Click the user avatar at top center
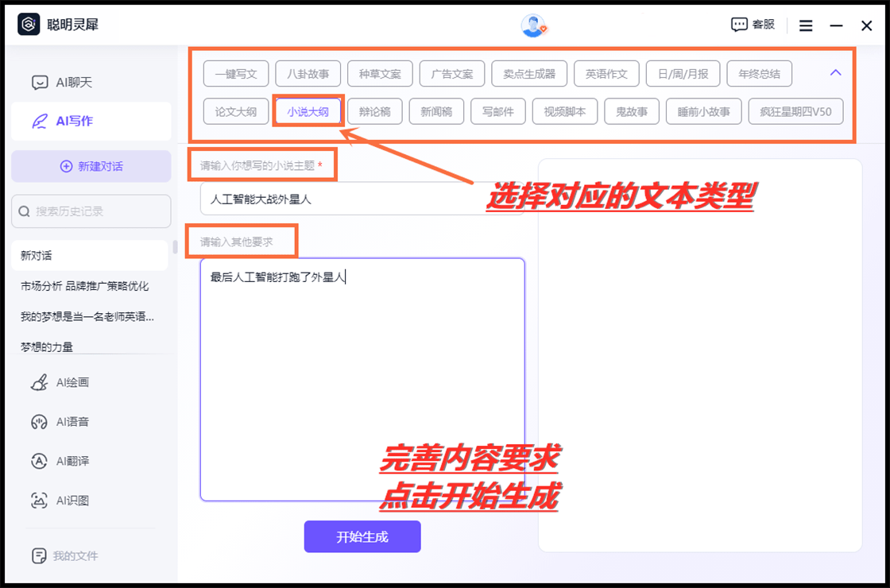The image size is (890, 588). pyautogui.click(x=533, y=25)
